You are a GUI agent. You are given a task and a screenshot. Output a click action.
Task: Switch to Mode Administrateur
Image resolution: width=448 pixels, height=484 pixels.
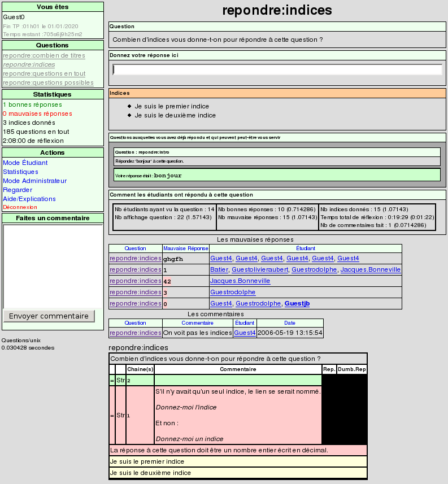pyautogui.click(x=34, y=181)
